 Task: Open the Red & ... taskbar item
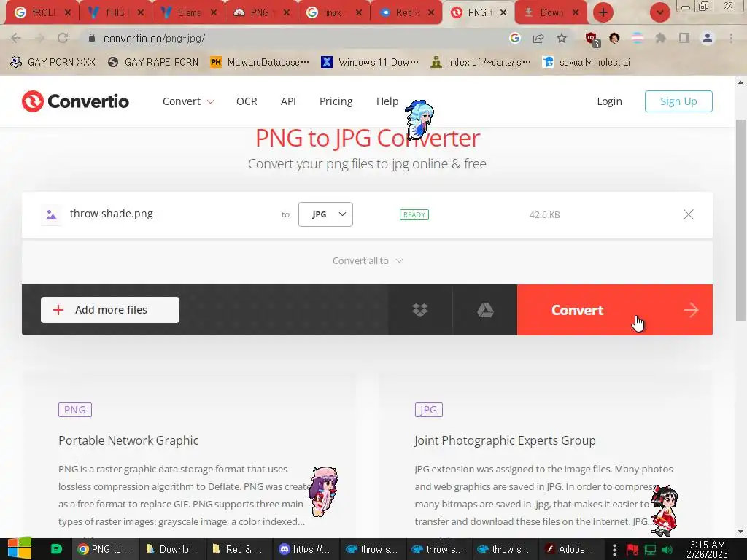pos(238,550)
